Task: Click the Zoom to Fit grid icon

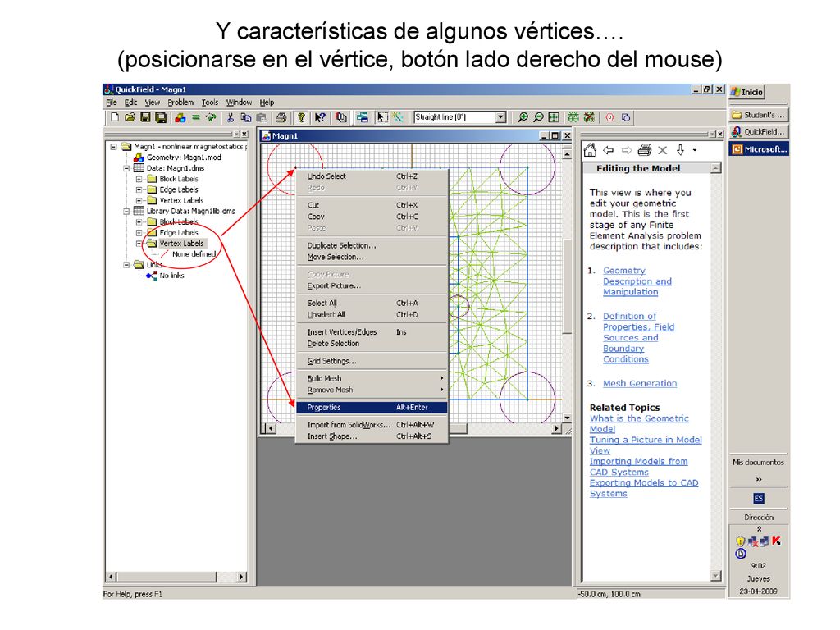Action: click(554, 117)
